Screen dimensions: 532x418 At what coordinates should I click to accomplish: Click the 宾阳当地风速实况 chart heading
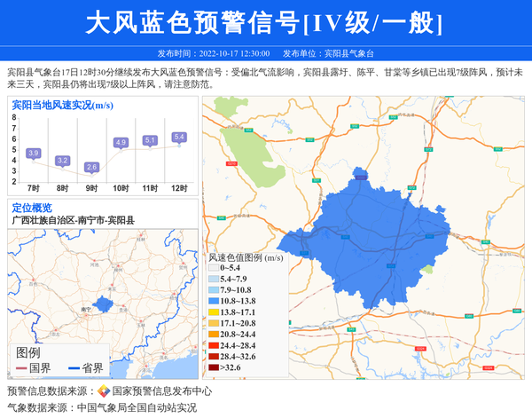pos(60,106)
